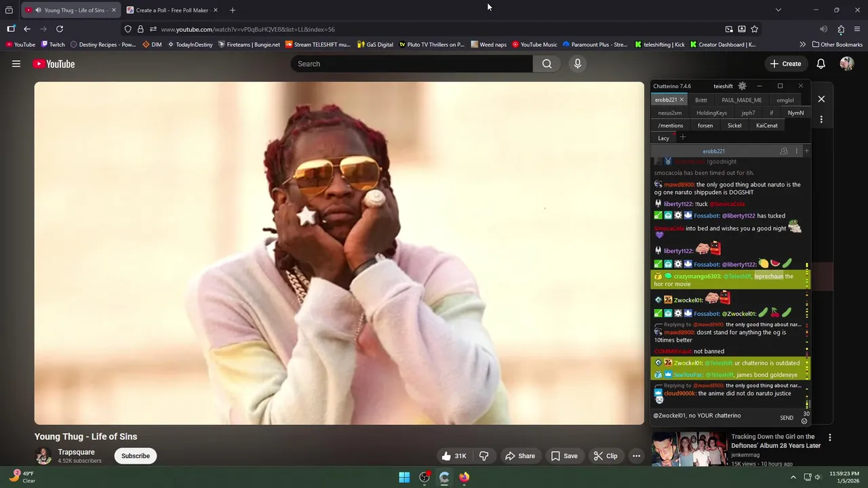The width and height of the screenshot is (868, 488).
Task: Open YouTube guide hamburger menu
Action: (x=16, y=64)
